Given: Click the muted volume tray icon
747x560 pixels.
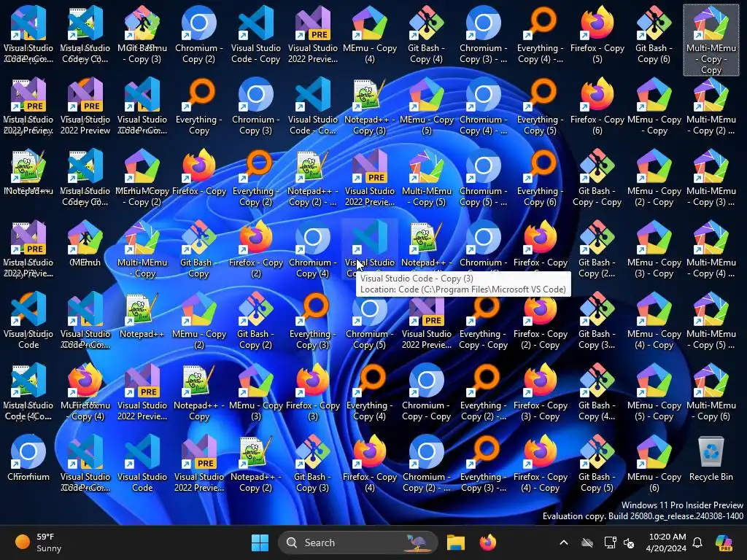Looking at the screenshot, I should (x=629, y=542).
